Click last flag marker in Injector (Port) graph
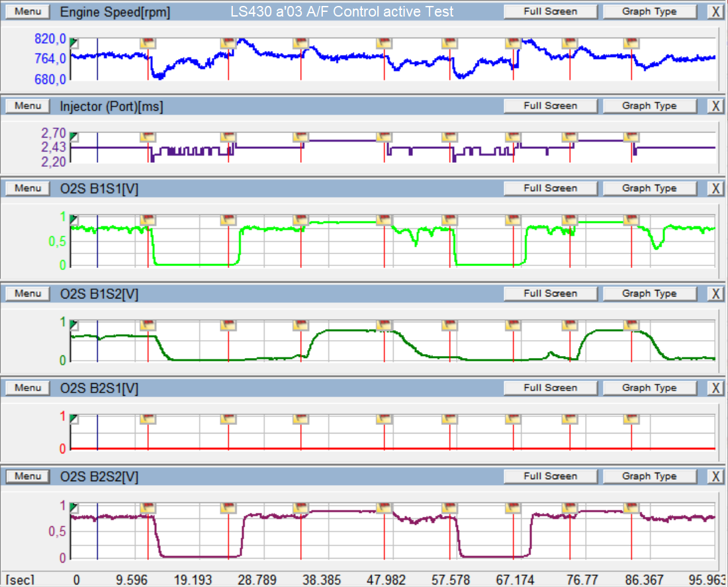Viewport: 728px width, 587px height. click(x=631, y=137)
